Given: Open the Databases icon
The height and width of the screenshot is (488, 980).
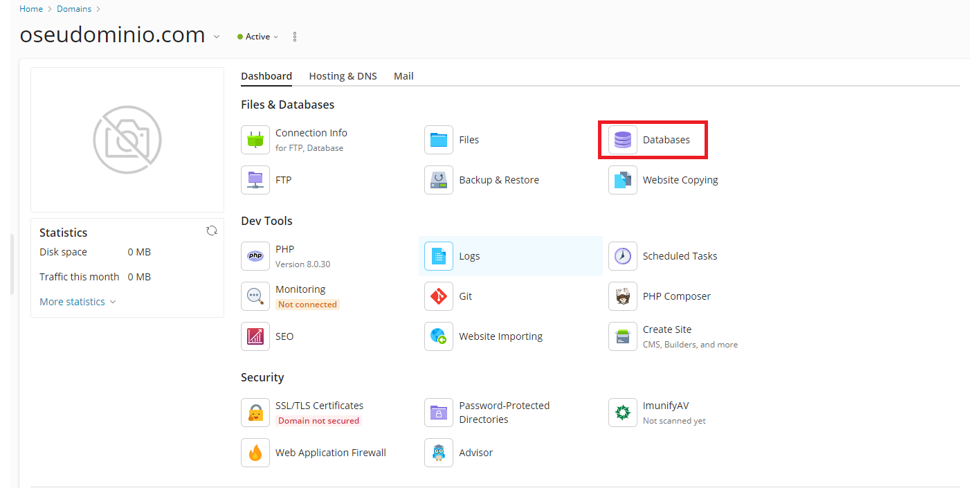Looking at the screenshot, I should click(x=622, y=140).
